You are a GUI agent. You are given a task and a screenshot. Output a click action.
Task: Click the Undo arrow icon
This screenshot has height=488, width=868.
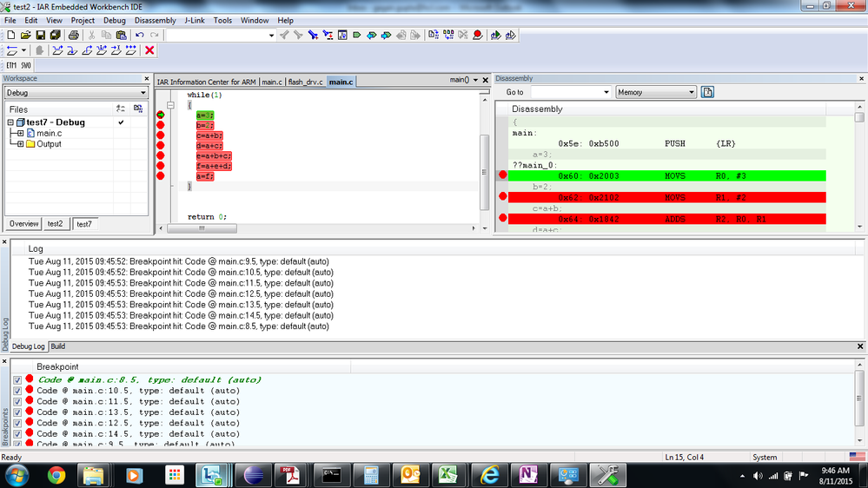point(140,35)
